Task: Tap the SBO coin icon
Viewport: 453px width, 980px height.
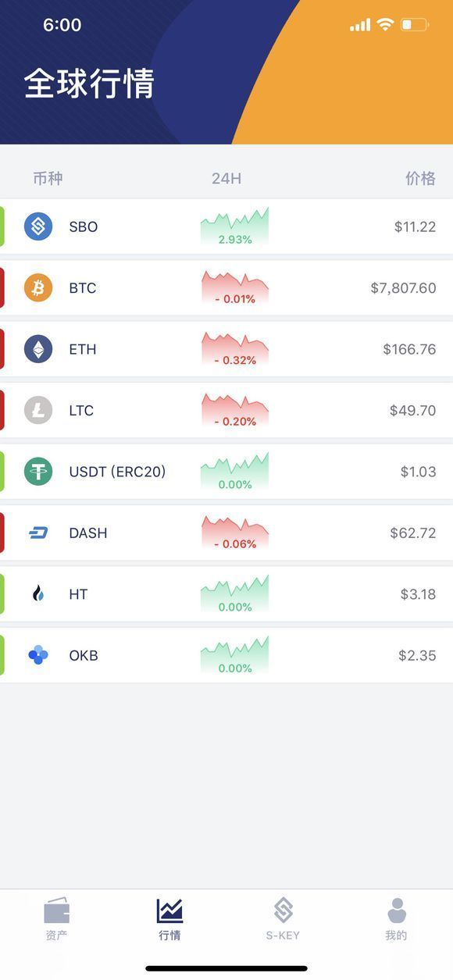Action: click(x=38, y=226)
